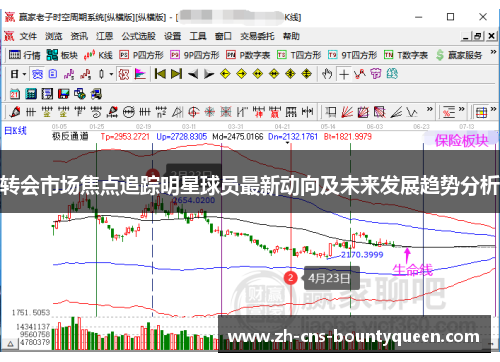Open the calendar 21 icon
This screenshot has width=500, height=362.
pos(15,94)
